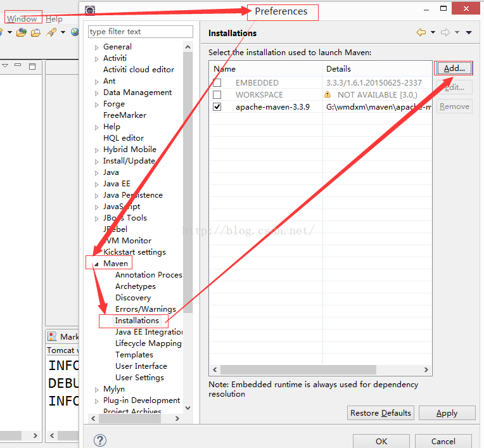Click the type filter text field

tap(141, 32)
